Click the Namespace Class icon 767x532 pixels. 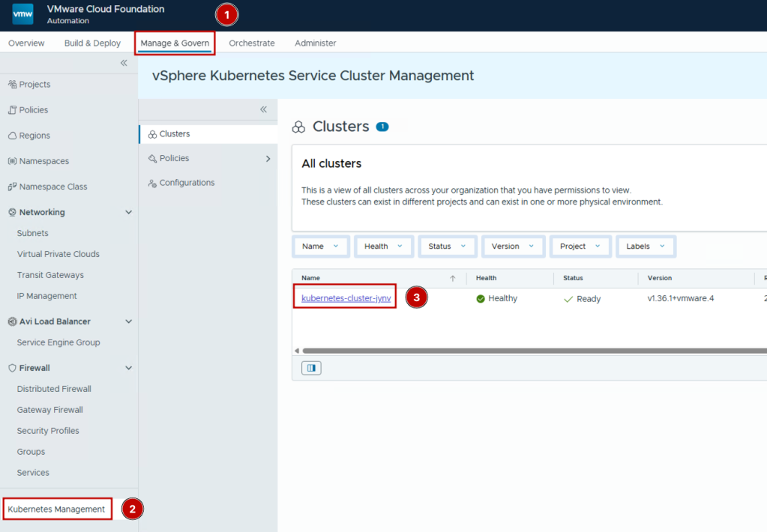click(x=12, y=187)
